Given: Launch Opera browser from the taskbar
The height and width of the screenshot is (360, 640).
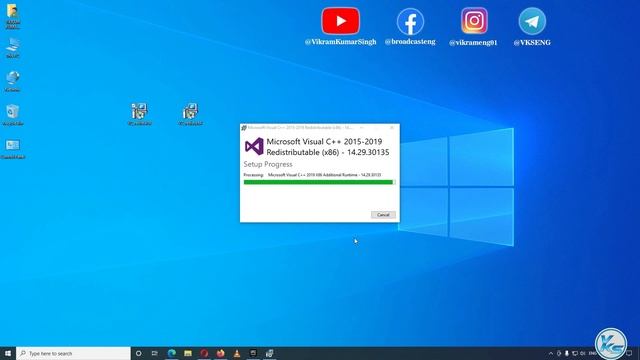Looking at the screenshot, I should click(x=204, y=353).
